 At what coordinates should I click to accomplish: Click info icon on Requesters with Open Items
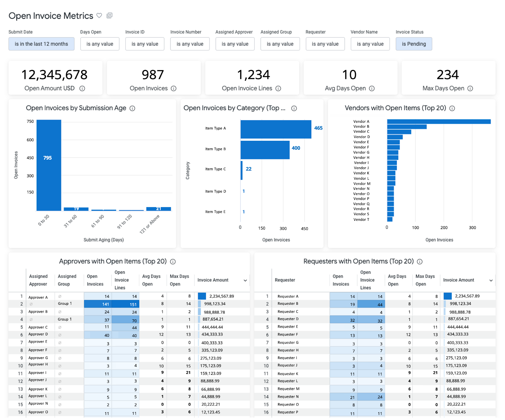(420, 261)
